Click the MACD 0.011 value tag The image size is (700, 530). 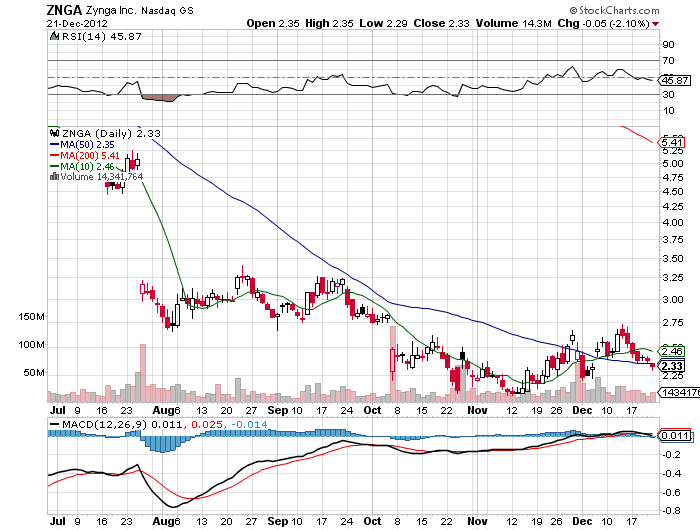click(x=675, y=435)
